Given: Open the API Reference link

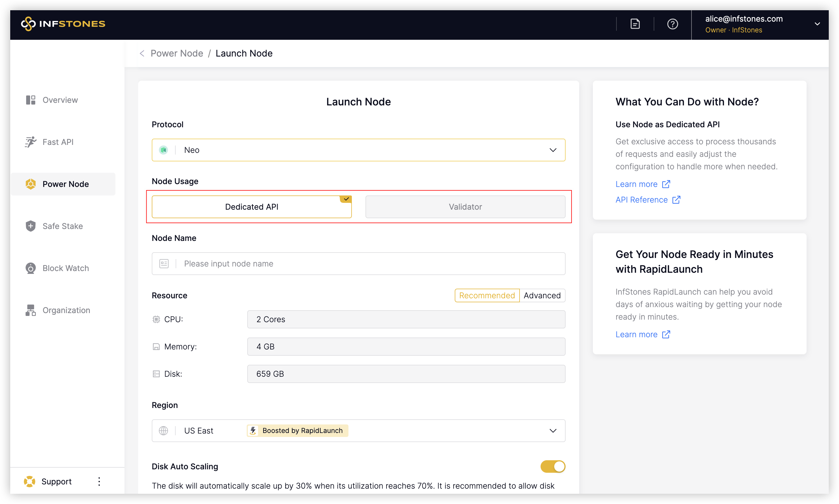Looking at the screenshot, I should point(641,200).
